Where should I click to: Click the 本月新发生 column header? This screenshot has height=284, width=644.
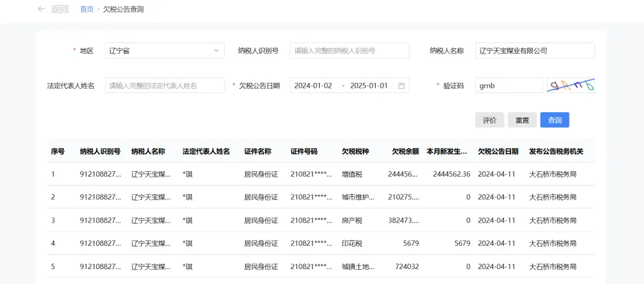[x=447, y=151]
